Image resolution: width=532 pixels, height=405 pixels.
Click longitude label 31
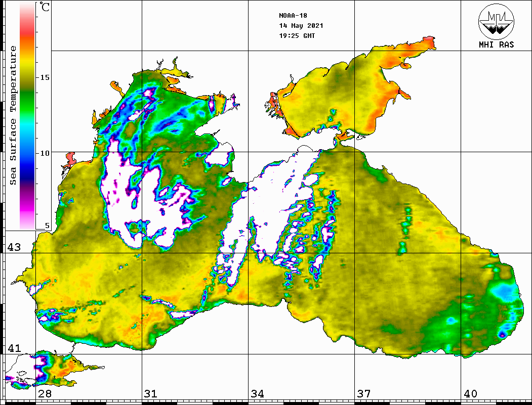[x=151, y=393]
